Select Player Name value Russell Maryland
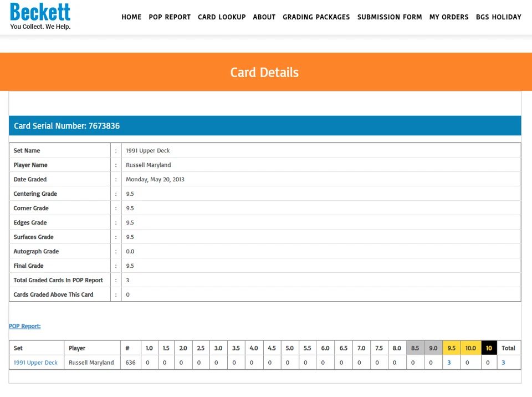Screen dimensions: 532x397 tap(149, 165)
